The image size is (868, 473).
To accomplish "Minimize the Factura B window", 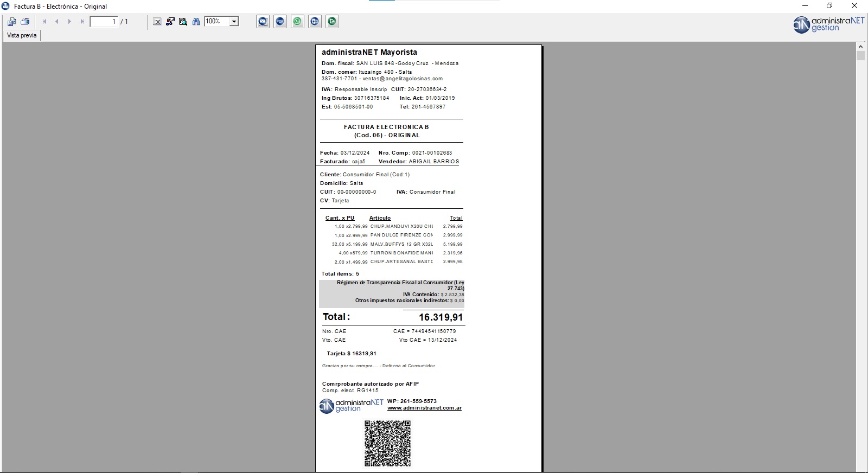I will (805, 6).
